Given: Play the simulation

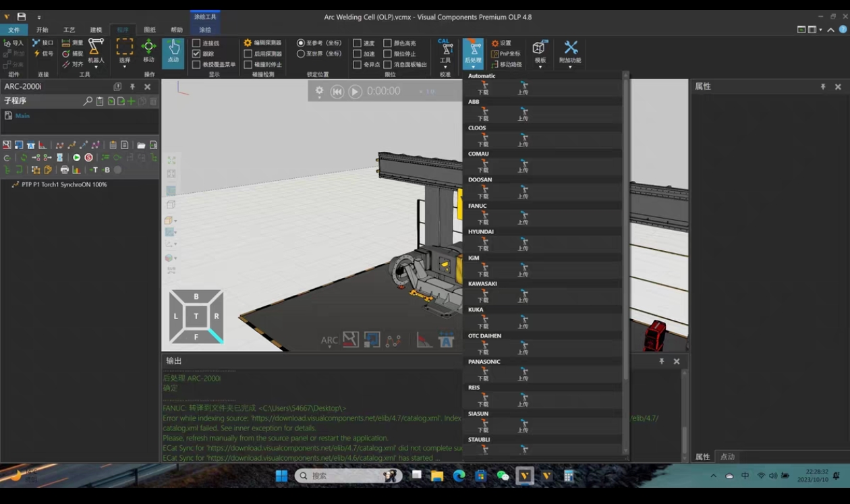Looking at the screenshot, I should point(355,92).
